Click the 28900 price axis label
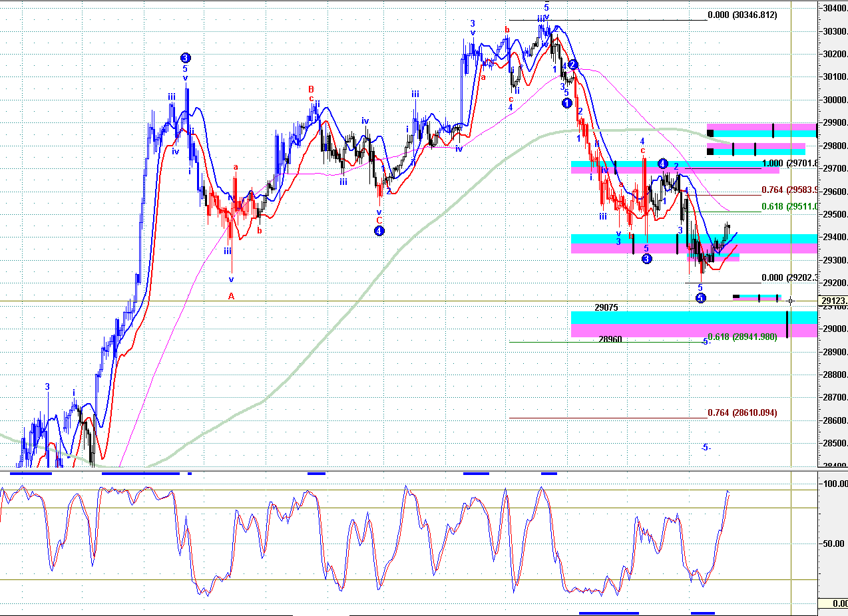This screenshot has height=616, width=848. 835,353
